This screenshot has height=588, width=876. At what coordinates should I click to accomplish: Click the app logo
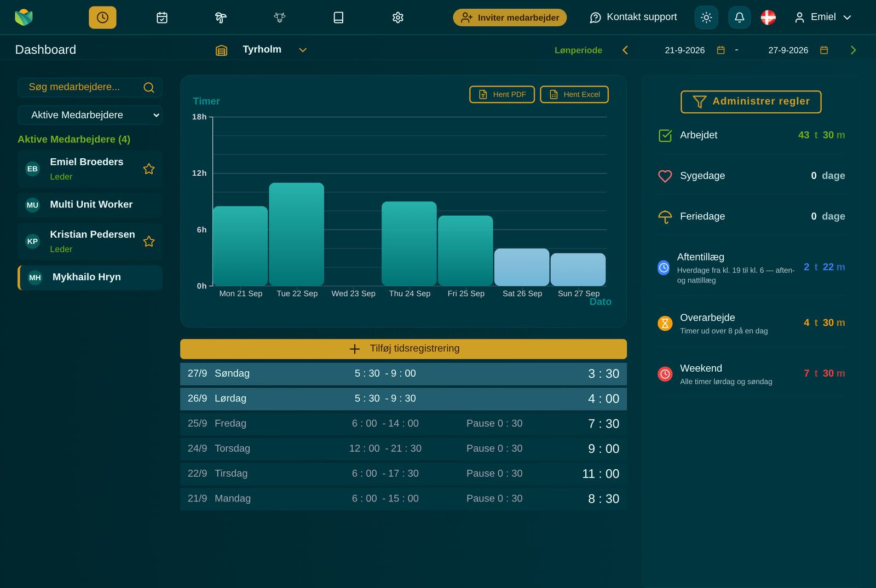coord(24,18)
